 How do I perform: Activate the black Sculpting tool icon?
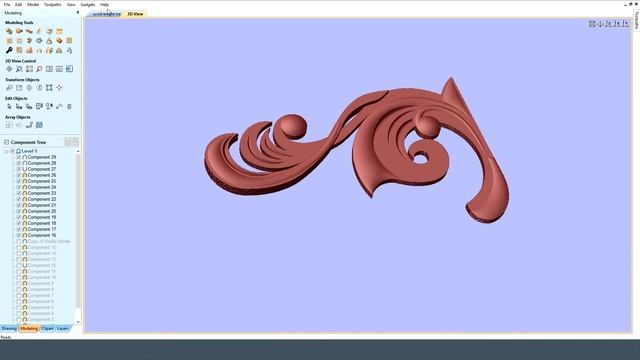tap(9, 50)
